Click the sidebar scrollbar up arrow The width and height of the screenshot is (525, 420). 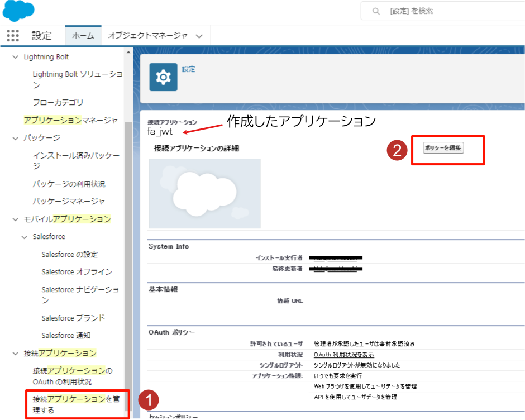tap(129, 52)
